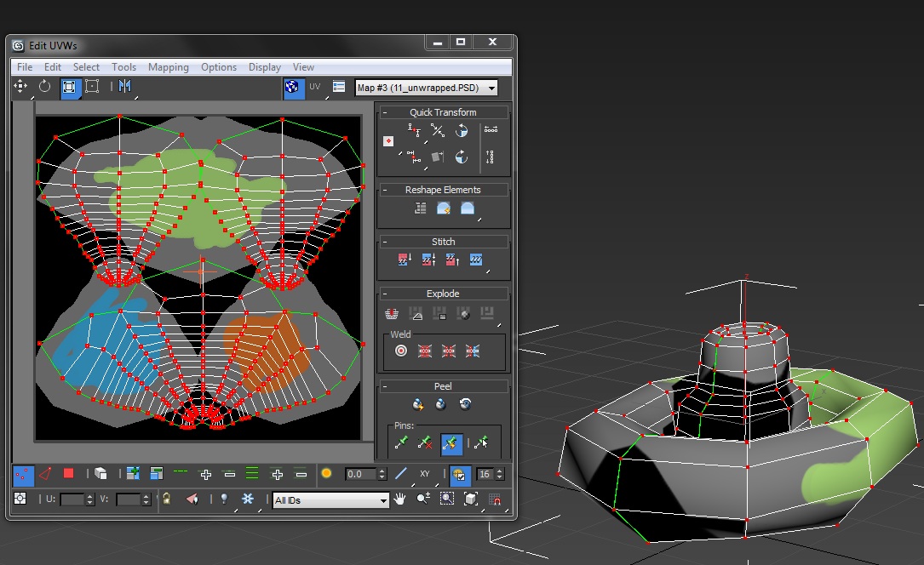Enable Soft Selection orange dot toggle
This screenshot has width=924, height=565.
coord(326,474)
